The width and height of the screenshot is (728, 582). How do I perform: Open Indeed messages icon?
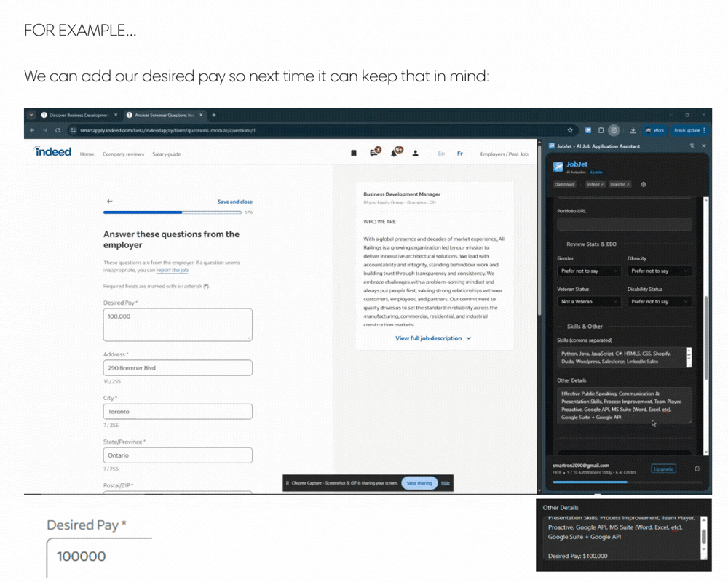[x=374, y=153]
